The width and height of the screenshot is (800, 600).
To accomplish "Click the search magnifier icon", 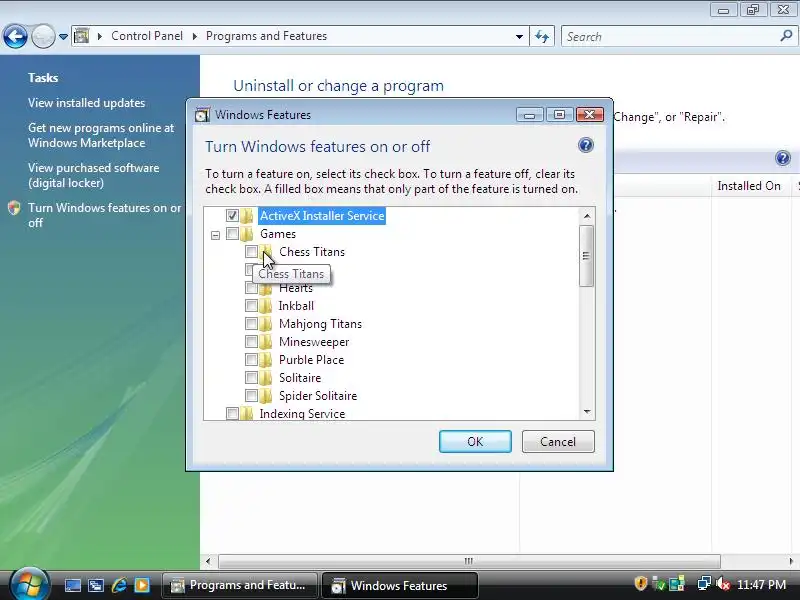I will point(786,36).
